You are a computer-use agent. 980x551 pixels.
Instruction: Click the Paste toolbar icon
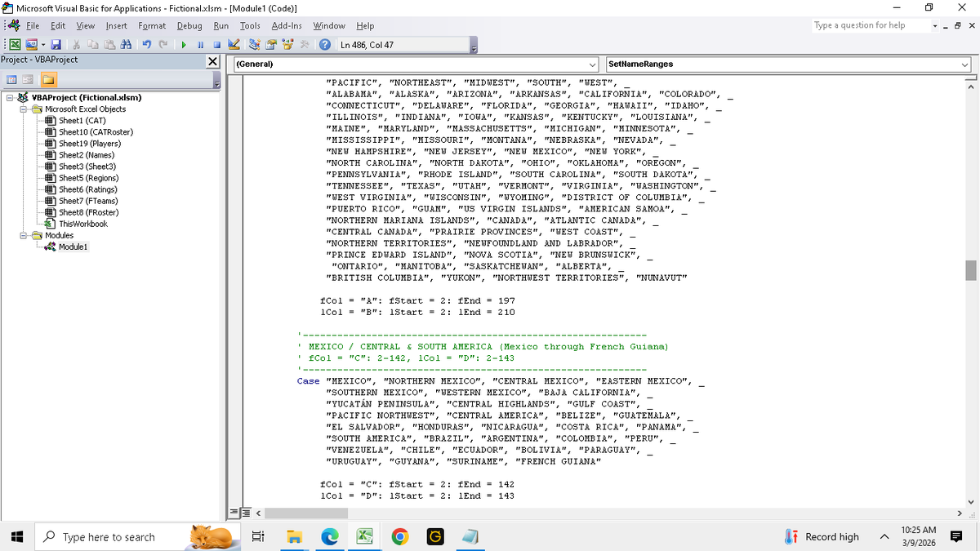tap(109, 45)
